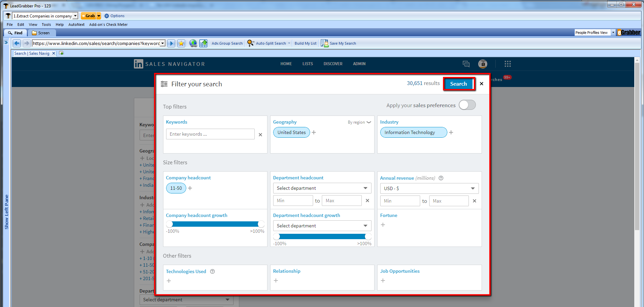The height and width of the screenshot is (307, 644).
Task: Open Department headcount Select department dropdown
Action: coord(322,188)
